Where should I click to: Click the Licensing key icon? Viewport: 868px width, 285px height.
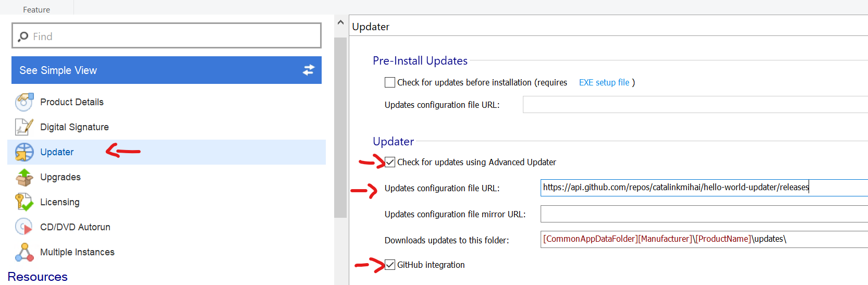point(24,202)
